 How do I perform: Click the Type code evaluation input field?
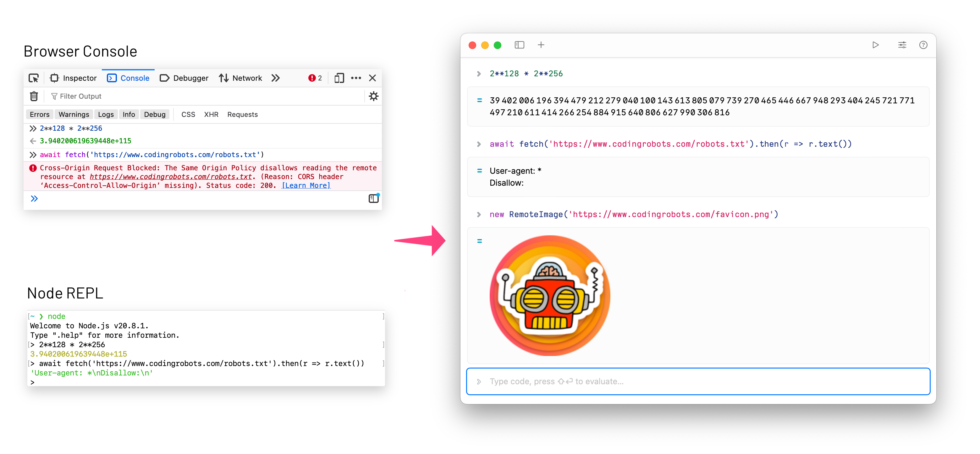(647, 381)
